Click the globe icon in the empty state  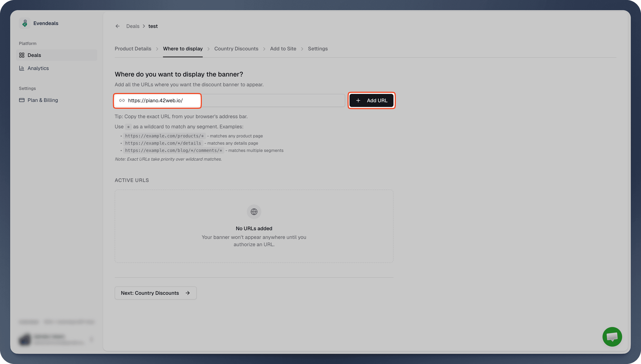(254, 212)
